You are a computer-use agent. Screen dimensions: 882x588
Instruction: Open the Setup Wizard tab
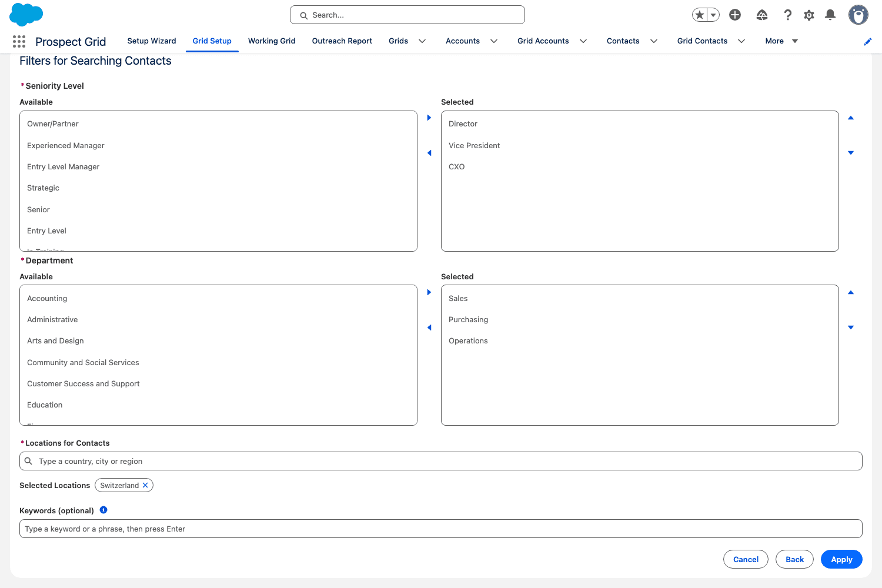pyautogui.click(x=152, y=41)
